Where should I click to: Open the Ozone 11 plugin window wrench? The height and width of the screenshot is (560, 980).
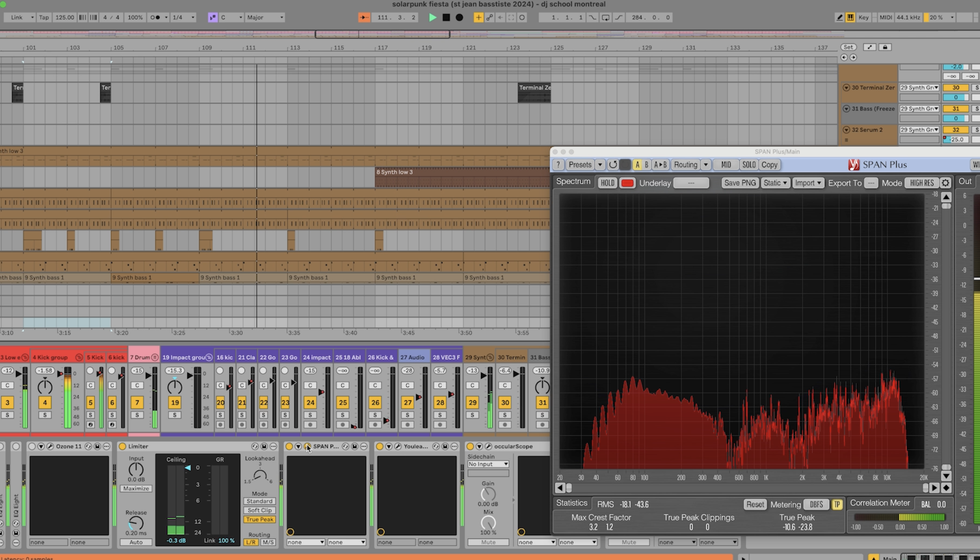pyautogui.click(x=50, y=446)
